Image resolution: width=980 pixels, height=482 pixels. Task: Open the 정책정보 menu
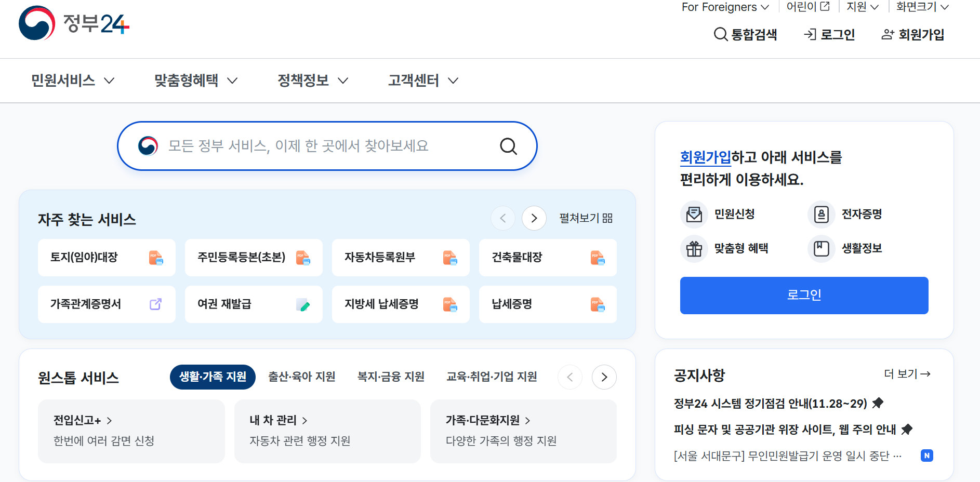(x=313, y=81)
